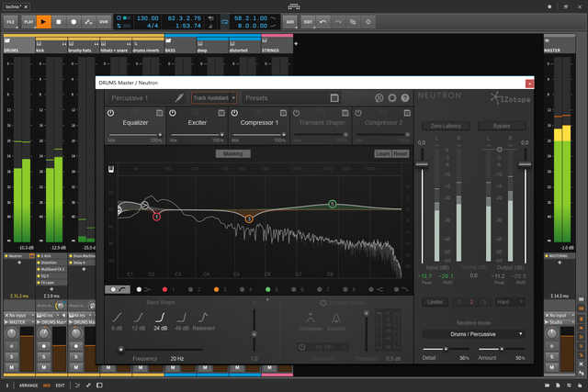Image resolution: width=588 pixels, height=392 pixels.
Task: Click the Reset button
Action: (401, 153)
